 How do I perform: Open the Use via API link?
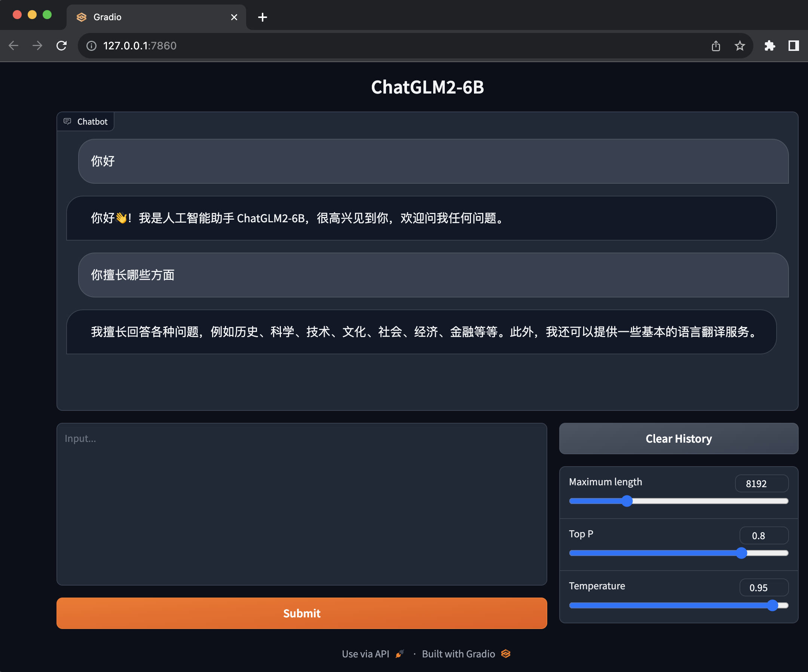point(373,654)
